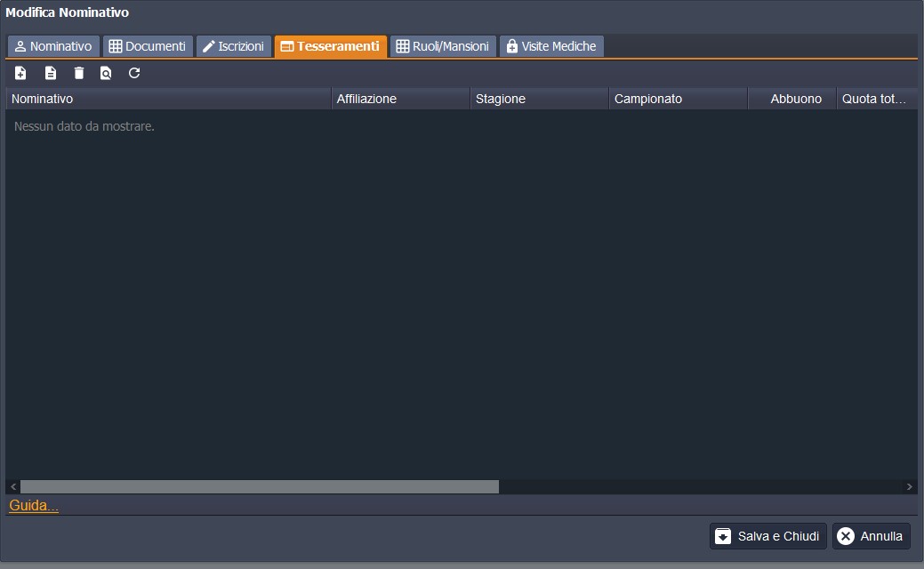Open the Ruoli/Mansioni tab

click(443, 46)
